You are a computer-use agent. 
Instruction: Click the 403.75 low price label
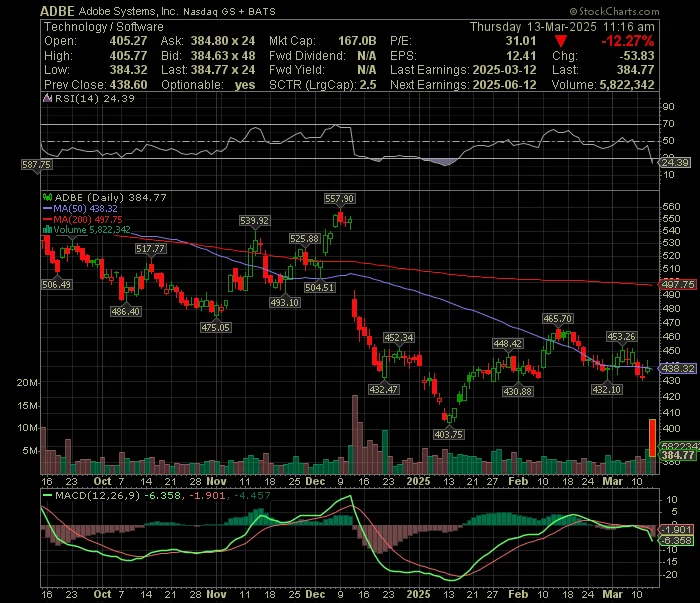coord(449,434)
